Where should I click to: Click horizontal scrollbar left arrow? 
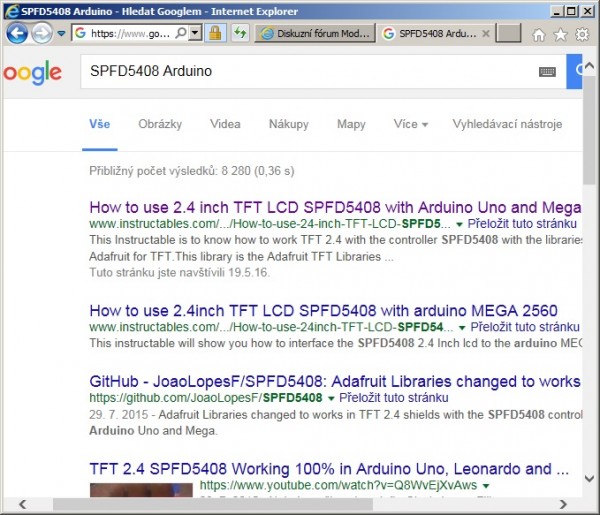point(23,504)
